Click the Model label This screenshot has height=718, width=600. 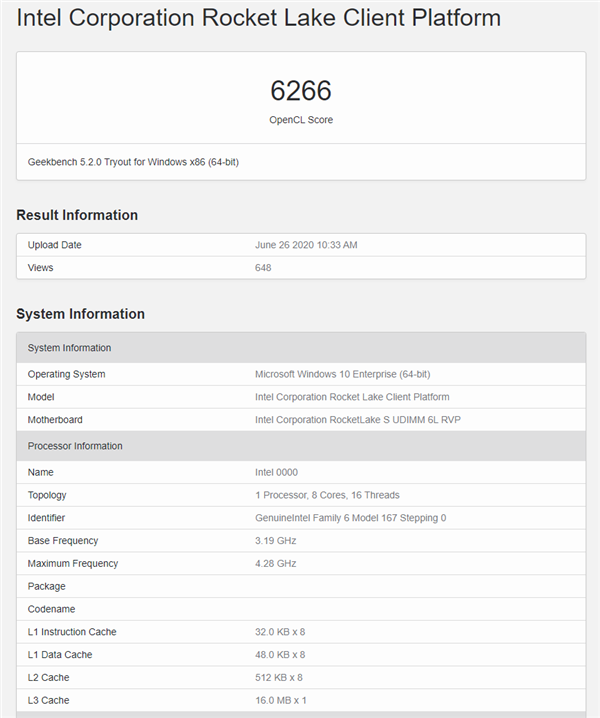pyautogui.click(x=41, y=397)
